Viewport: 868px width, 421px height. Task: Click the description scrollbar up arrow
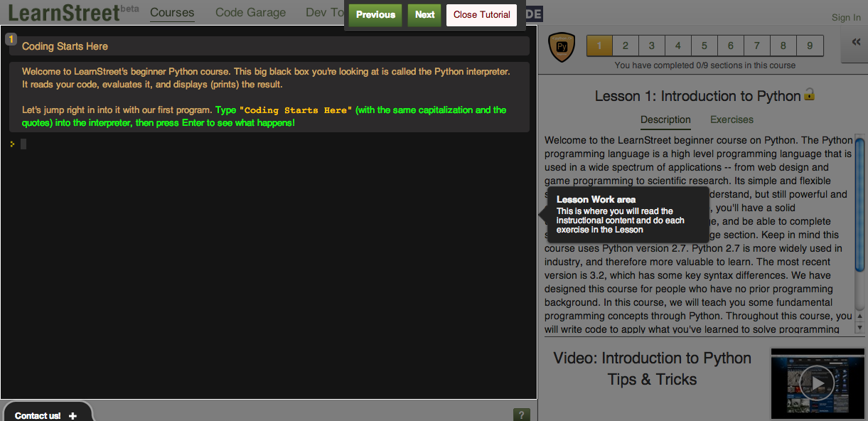pyautogui.click(x=859, y=316)
